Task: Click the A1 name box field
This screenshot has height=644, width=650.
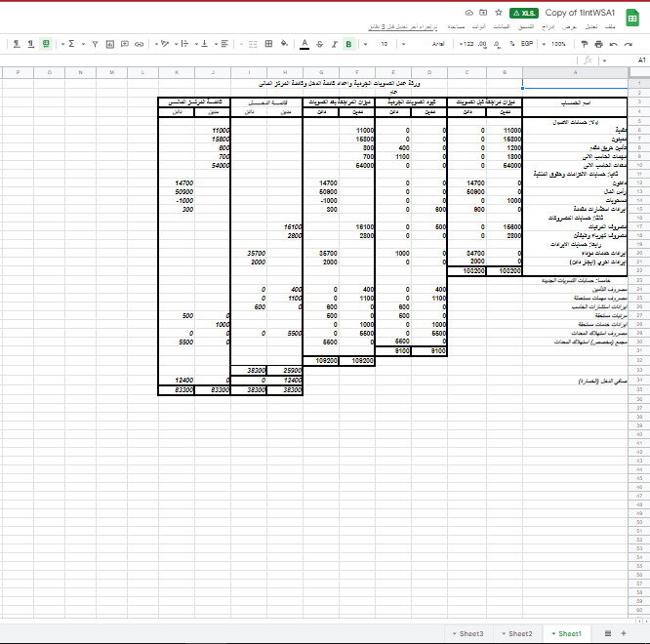Action: [639, 60]
